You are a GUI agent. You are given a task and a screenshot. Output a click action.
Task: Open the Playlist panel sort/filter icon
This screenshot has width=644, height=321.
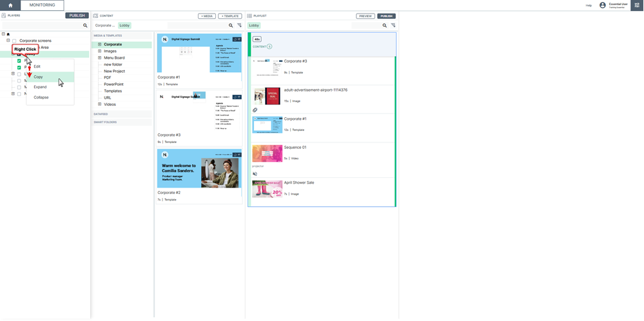click(393, 25)
